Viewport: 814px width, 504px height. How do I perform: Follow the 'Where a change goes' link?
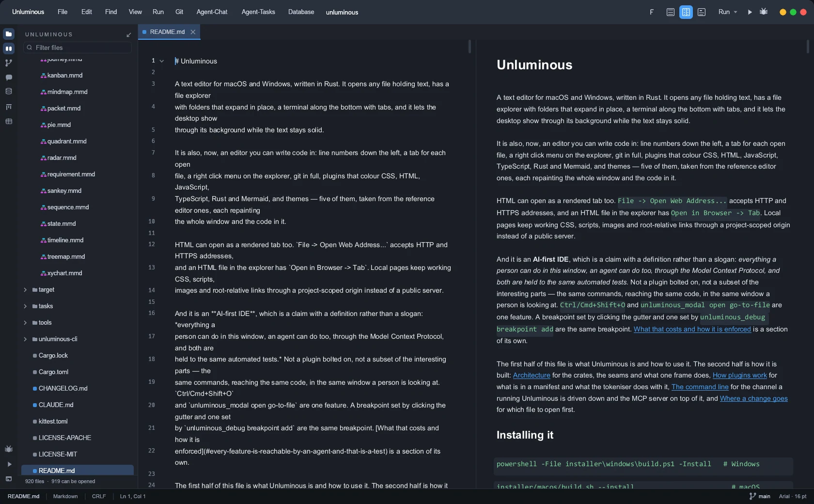click(x=754, y=398)
